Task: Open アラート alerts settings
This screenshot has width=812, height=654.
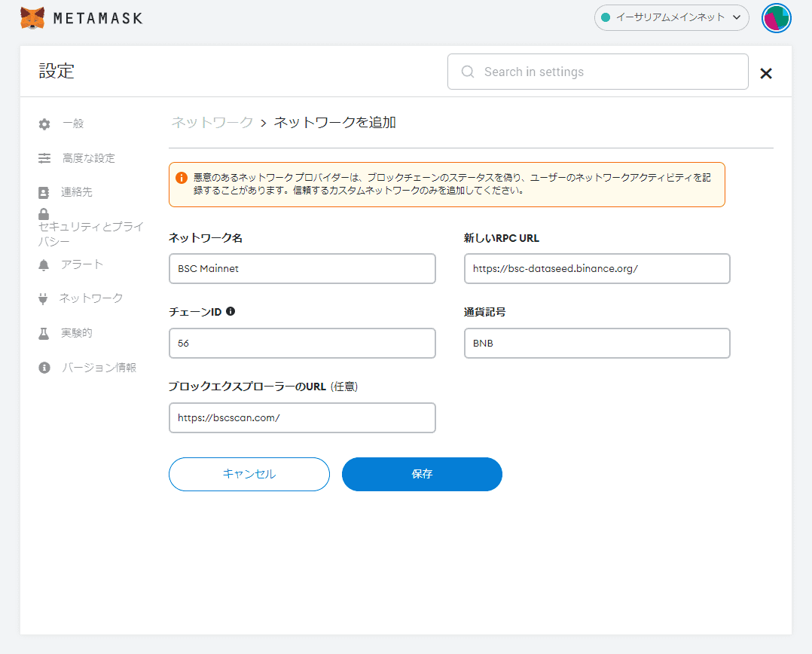Action: click(82, 264)
